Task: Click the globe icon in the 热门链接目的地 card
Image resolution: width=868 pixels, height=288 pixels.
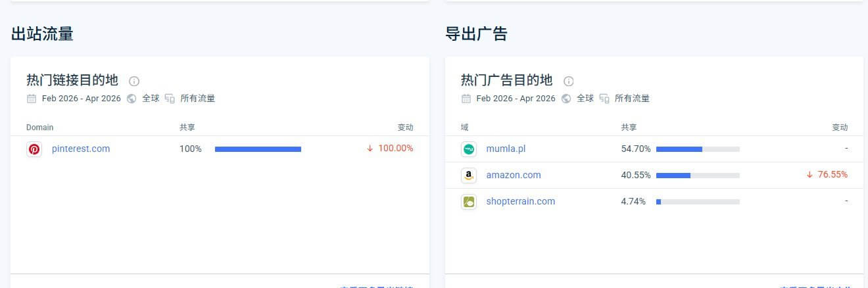Action: pos(132,99)
